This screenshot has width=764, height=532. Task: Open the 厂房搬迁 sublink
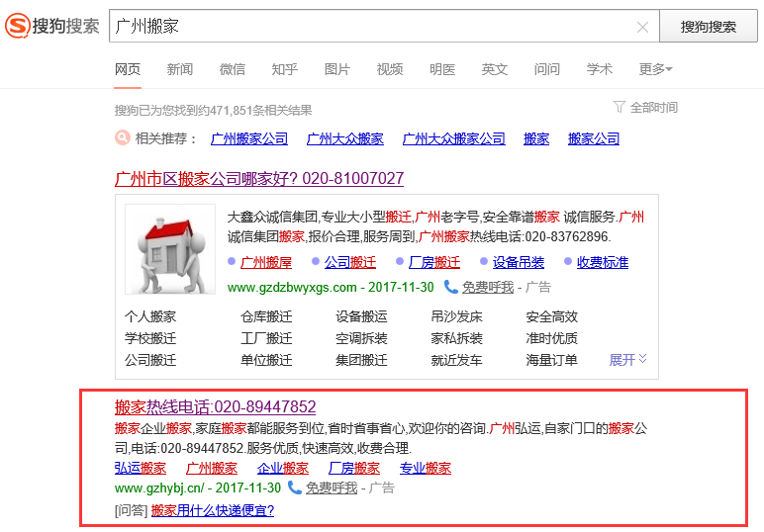[x=434, y=262]
